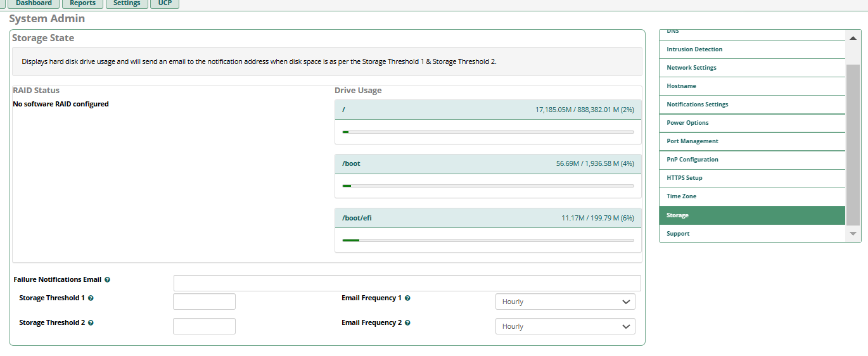Screen dimensions: 868x356
Task: Click help icon beside Email Frequency 1
Action: coord(407,298)
